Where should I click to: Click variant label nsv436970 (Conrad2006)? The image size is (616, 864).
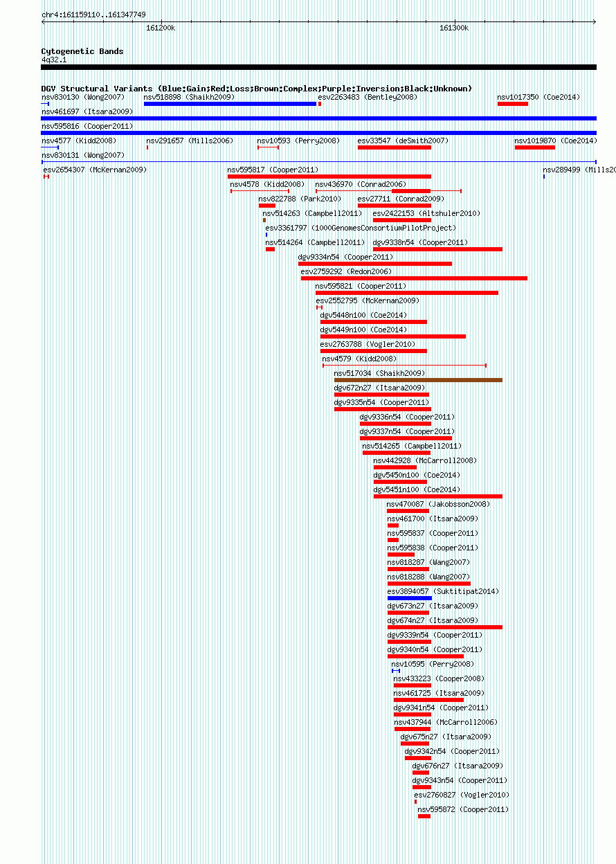click(x=361, y=184)
